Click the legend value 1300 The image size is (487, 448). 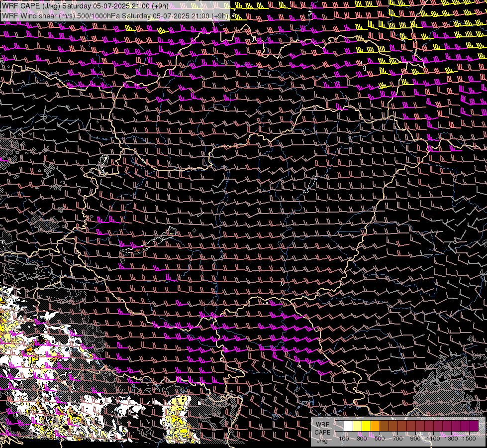point(451,439)
